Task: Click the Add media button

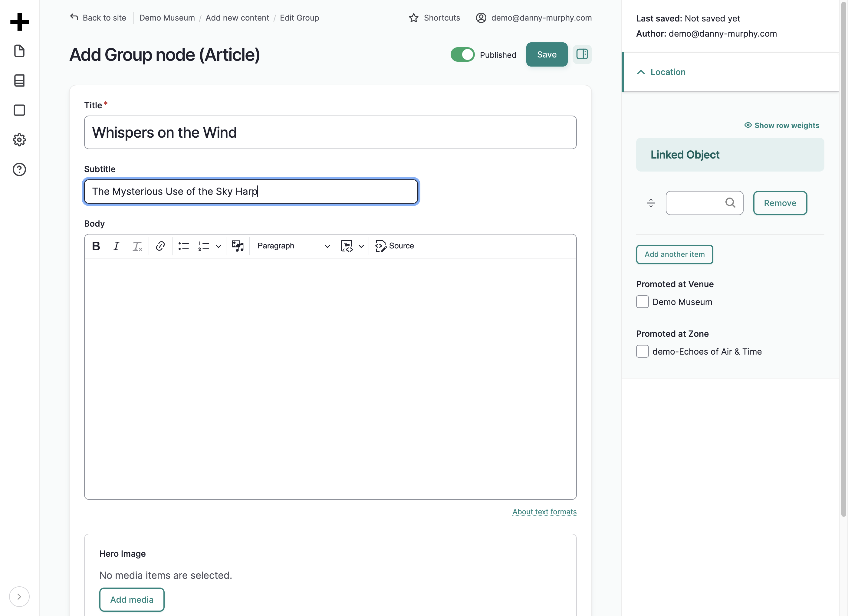Action: 132,600
